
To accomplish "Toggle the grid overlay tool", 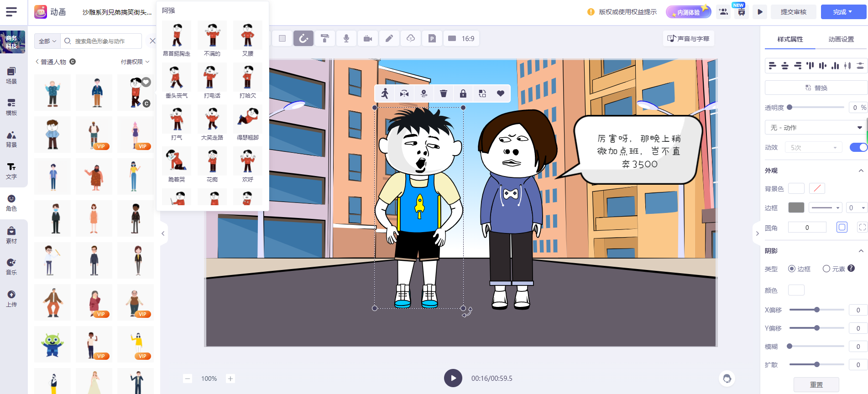I will tap(282, 39).
